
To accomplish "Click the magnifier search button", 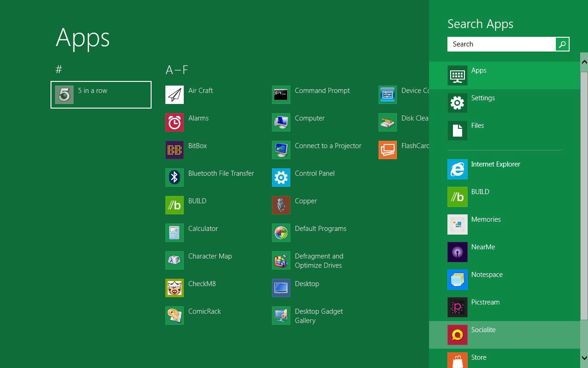I will tap(562, 44).
